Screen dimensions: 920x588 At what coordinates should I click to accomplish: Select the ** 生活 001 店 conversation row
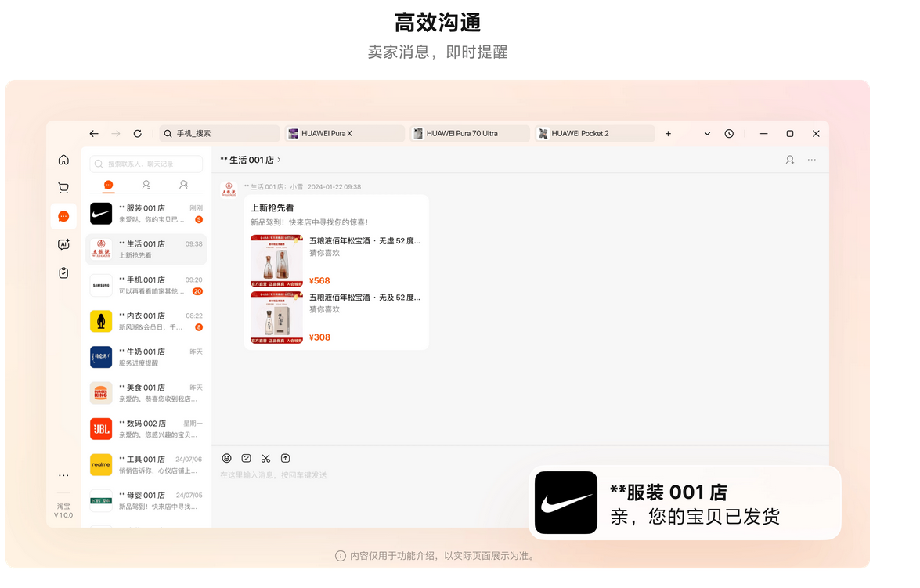click(x=146, y=250)
